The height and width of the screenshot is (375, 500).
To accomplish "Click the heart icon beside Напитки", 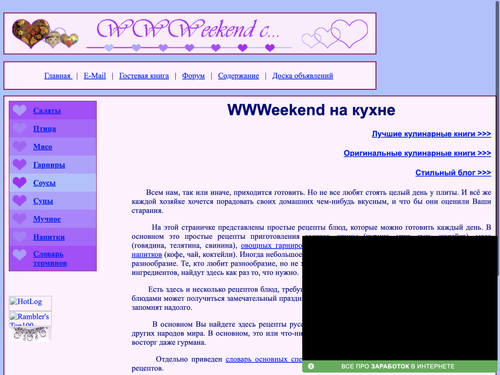I will [x=20, y=237].
